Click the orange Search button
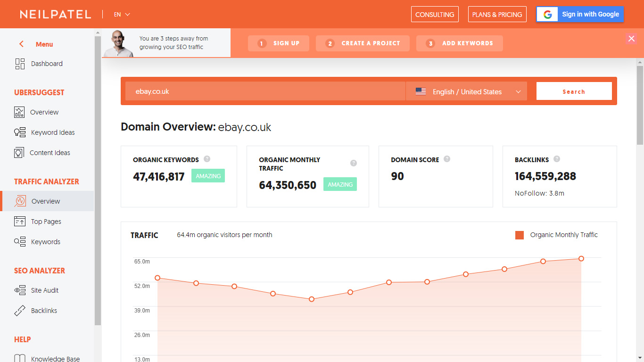 (x=574, y=91)
